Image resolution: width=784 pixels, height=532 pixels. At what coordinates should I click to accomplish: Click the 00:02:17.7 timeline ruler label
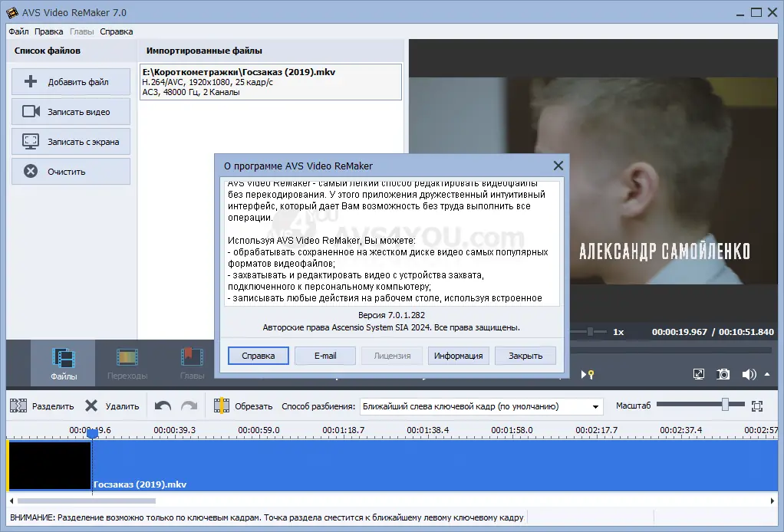pos(597,430)
